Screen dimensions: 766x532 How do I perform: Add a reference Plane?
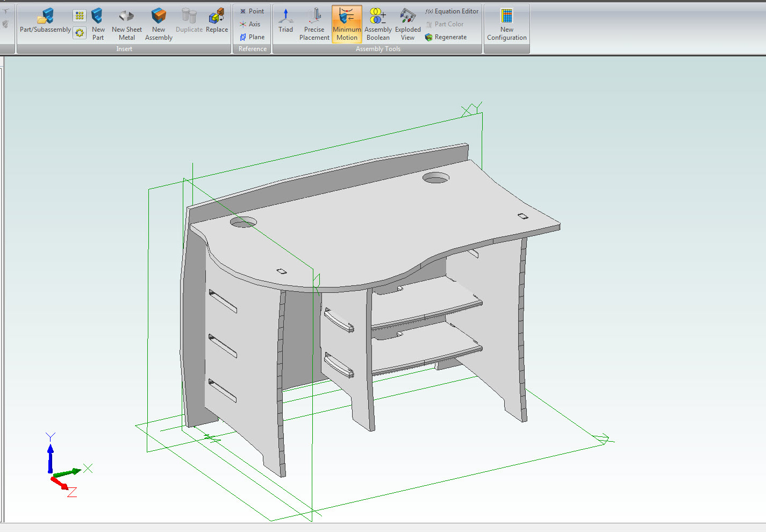pos(252,37)
